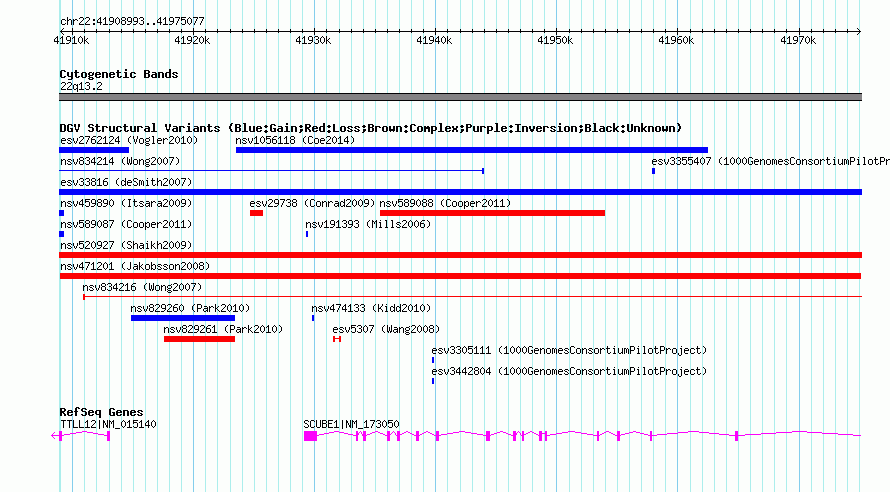Click the 41920k ruler tick label
890x492 pixels.
coord(192,40)
